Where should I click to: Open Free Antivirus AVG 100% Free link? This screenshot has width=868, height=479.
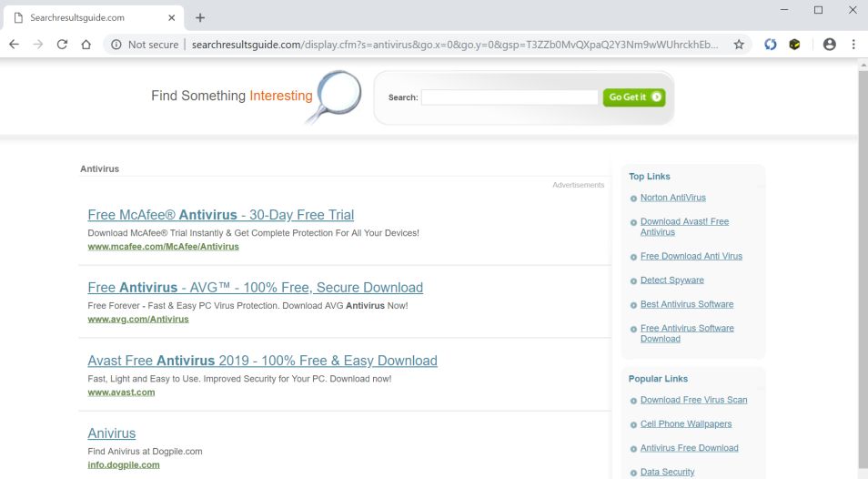pyautogui.click(x=255, y=288)
